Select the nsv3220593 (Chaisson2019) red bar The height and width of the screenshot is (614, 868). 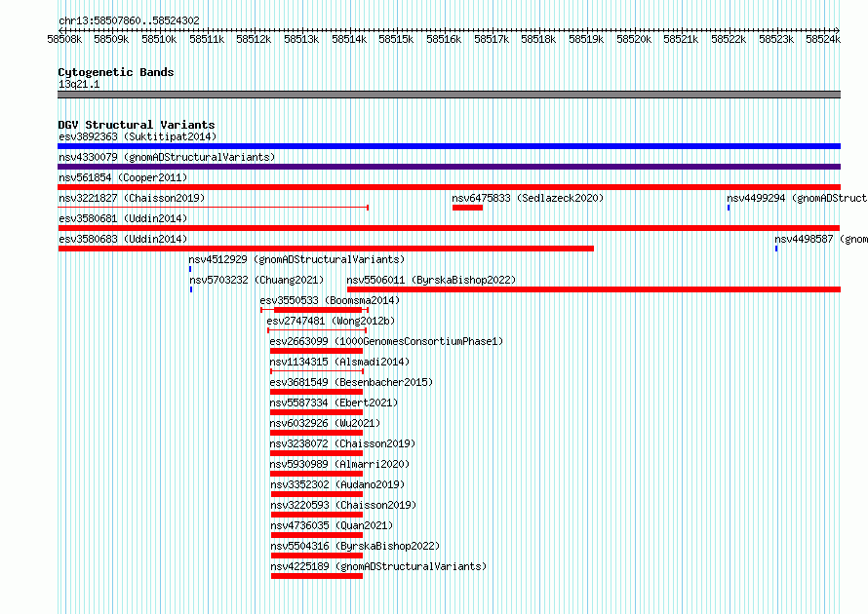click(317, 515)
